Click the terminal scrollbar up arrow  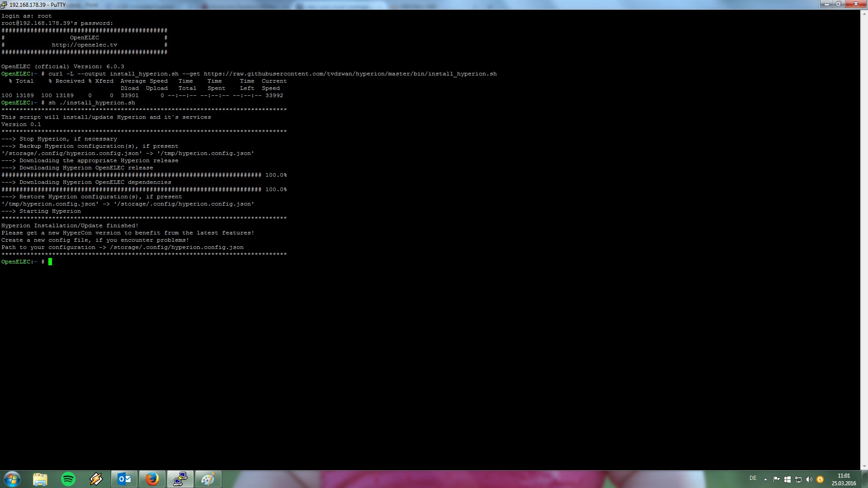(x=864, y=14)
